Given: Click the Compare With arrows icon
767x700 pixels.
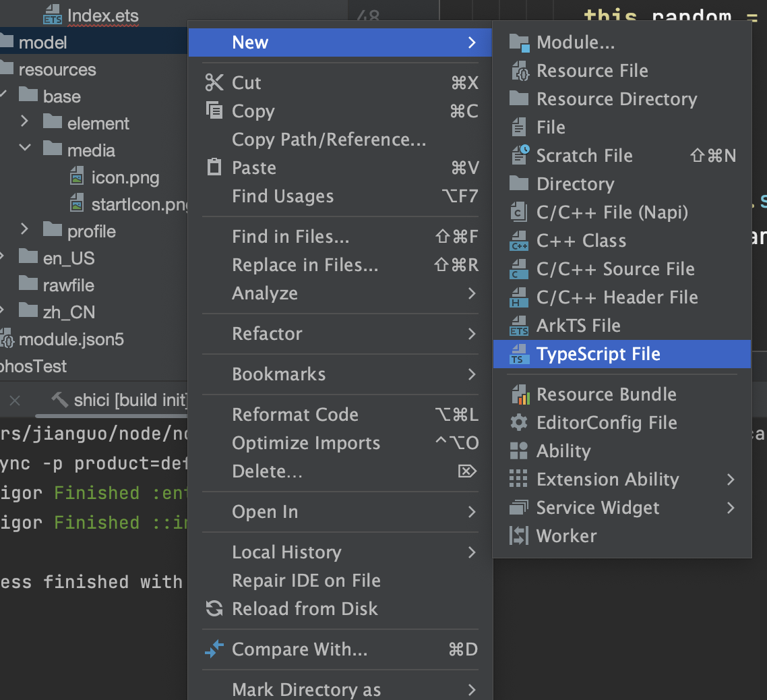Looking at the screenshot, I should click(214, 649).
